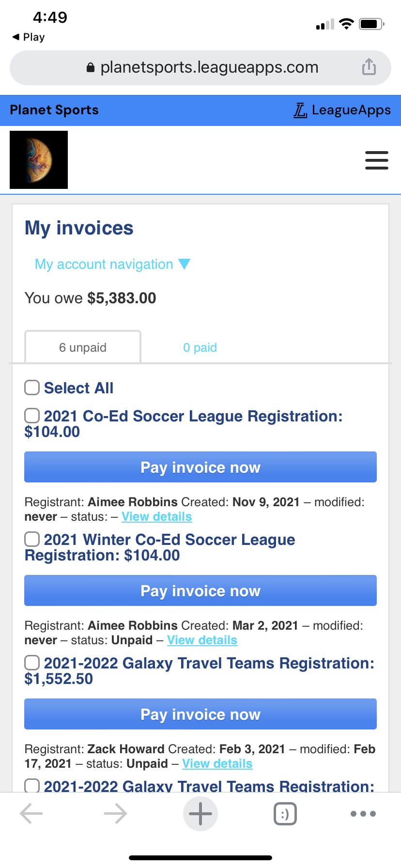The image size is (401, 868).
Task: Open a new tab with plus icon
Action: point(200,814)
